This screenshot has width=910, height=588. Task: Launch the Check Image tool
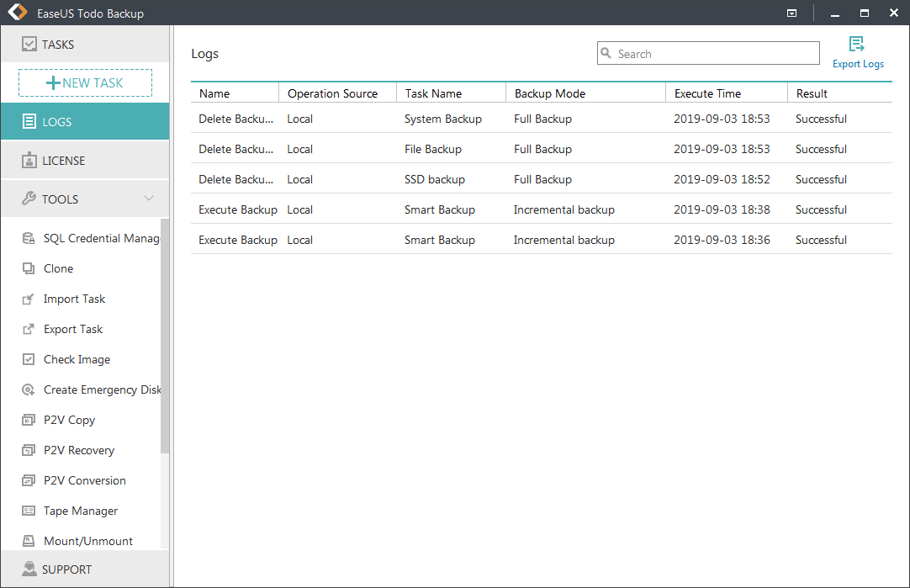77,359
